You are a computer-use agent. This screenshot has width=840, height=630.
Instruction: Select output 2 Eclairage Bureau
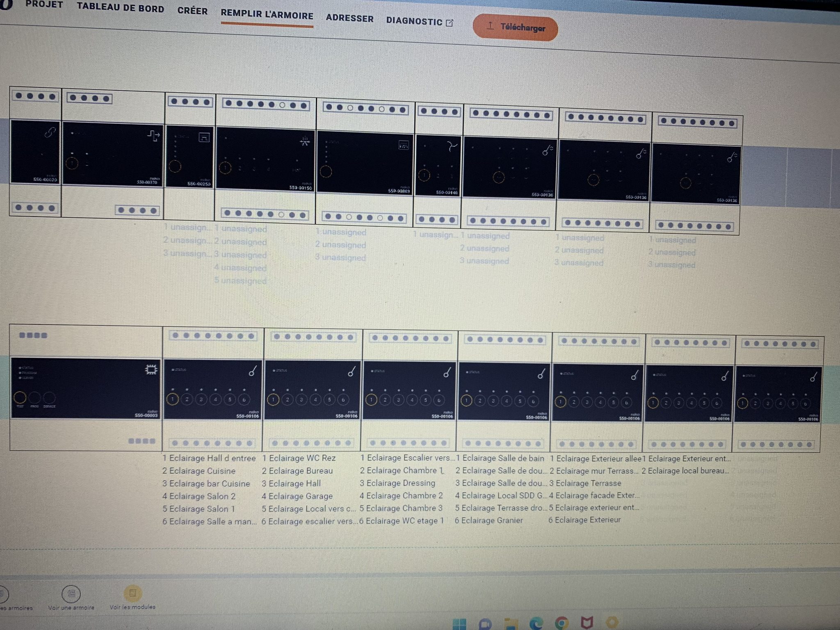(297, 471)
